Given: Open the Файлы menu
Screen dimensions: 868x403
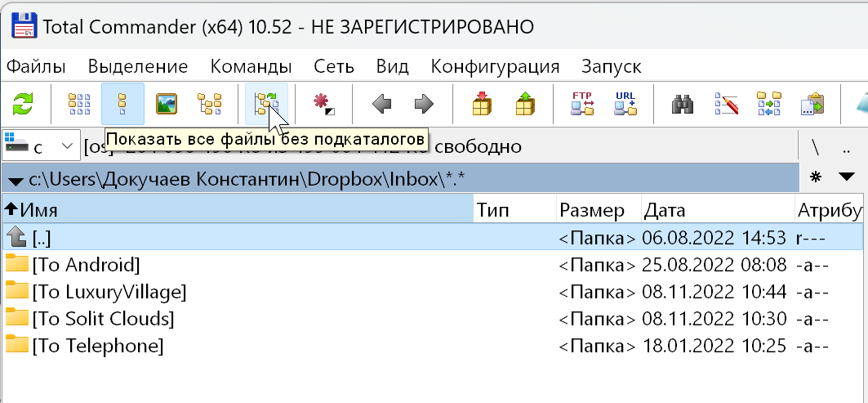Looking at the screenshot, I should point(36,66).
